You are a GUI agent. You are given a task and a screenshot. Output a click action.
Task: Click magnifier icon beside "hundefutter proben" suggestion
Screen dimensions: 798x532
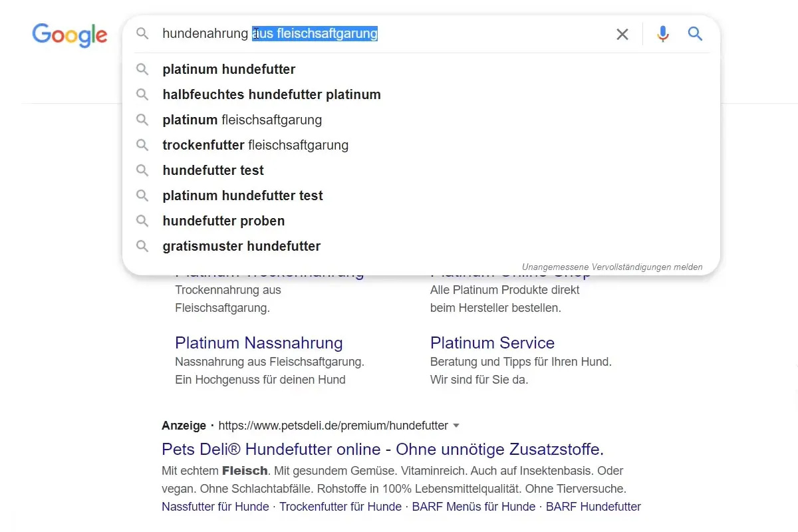pos(142,221)
